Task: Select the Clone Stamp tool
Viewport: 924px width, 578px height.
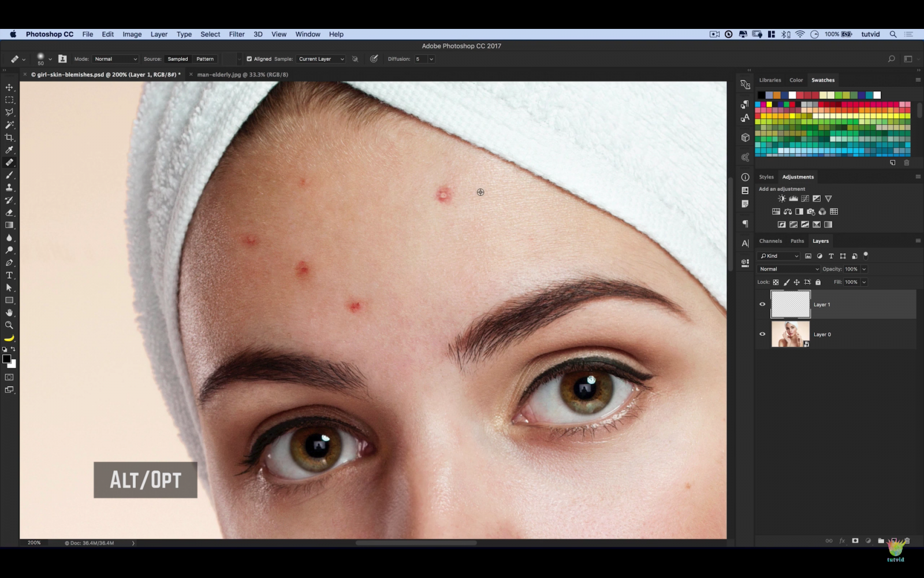Action: coord(9,188)
